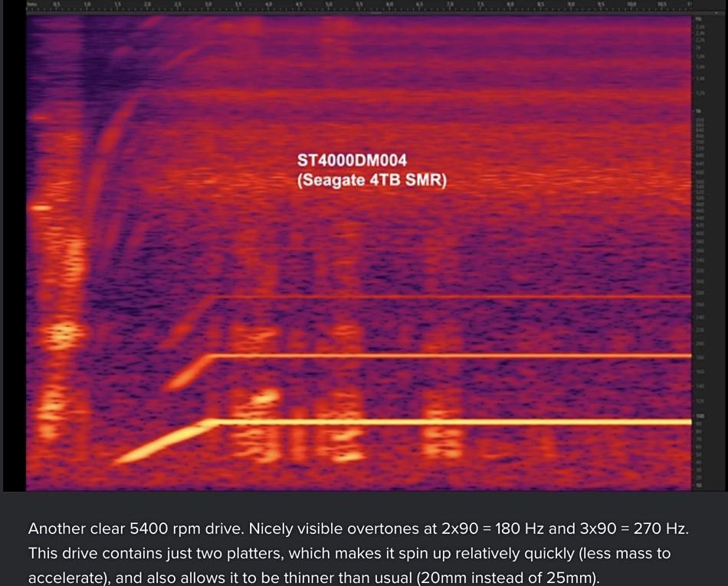Click the 5.0 mark on the time ruler
The image size is (728, 586).
(329, 5)
